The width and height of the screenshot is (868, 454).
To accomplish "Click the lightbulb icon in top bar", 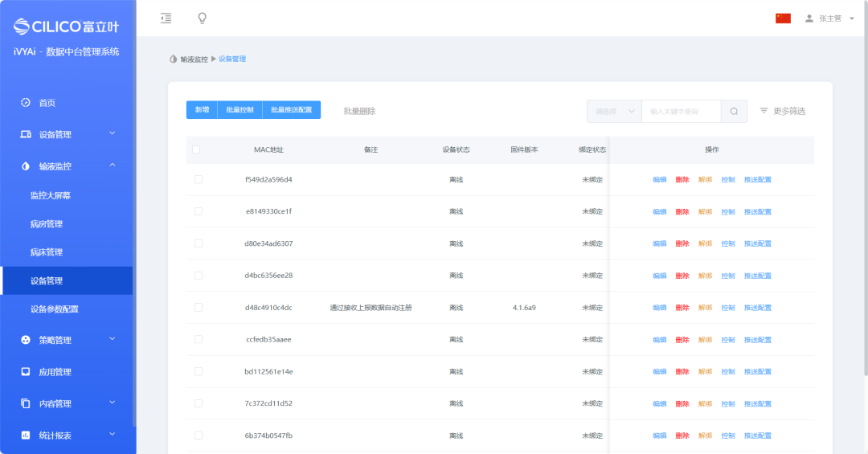I will 202,18.
